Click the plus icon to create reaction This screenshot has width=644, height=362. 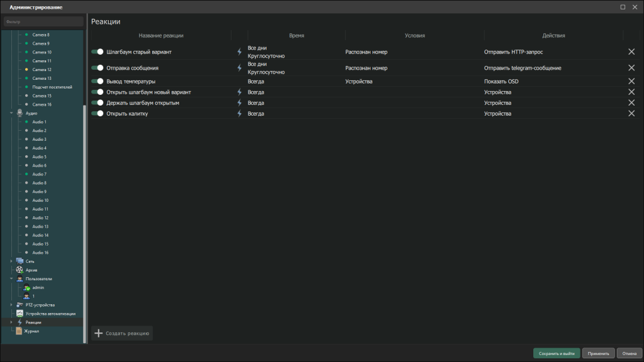(99, 333)
